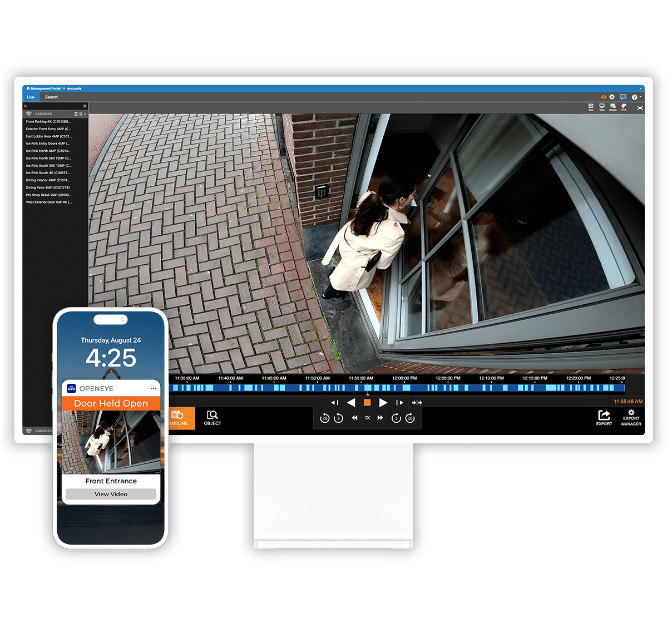Click the Management Portal link

click(x=45, y=88)
